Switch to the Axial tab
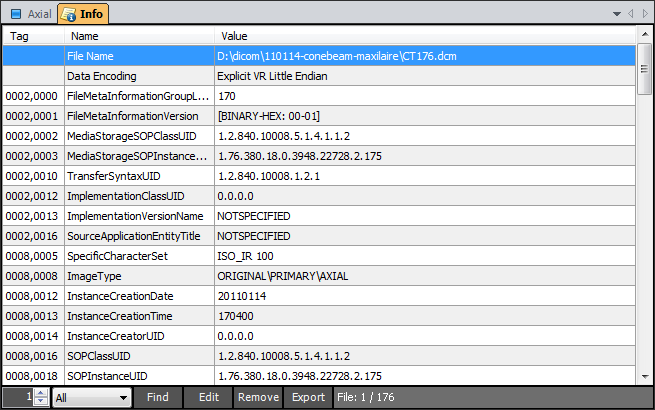This screenshot has height=410, width=655. pos(30,14)
